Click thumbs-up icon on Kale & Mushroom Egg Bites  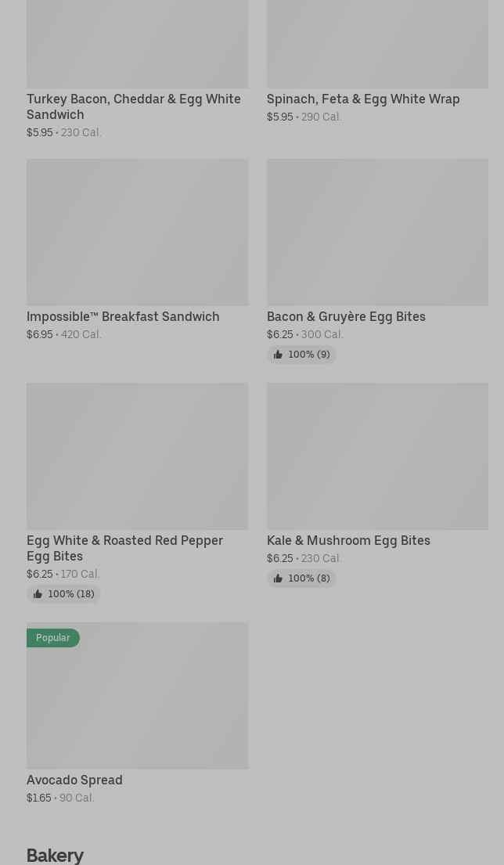coord(278,578)
